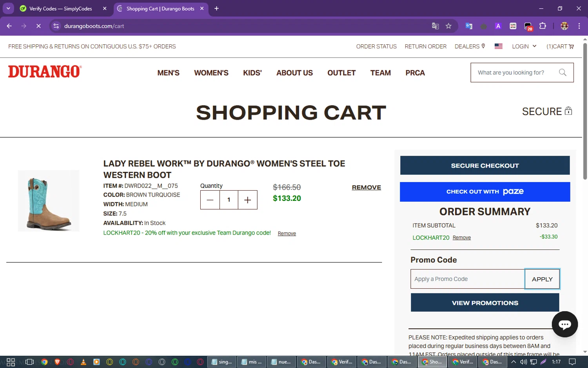The width and height of the screenshot is (588, 368).
Task: Open Task View on the taskbar
Action: point(29,362)
